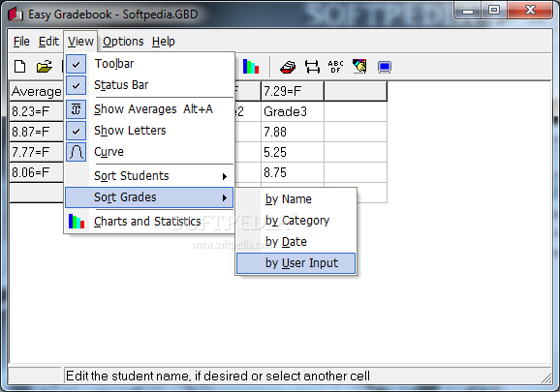Close the Easy Gradebook window

(530, 10)
